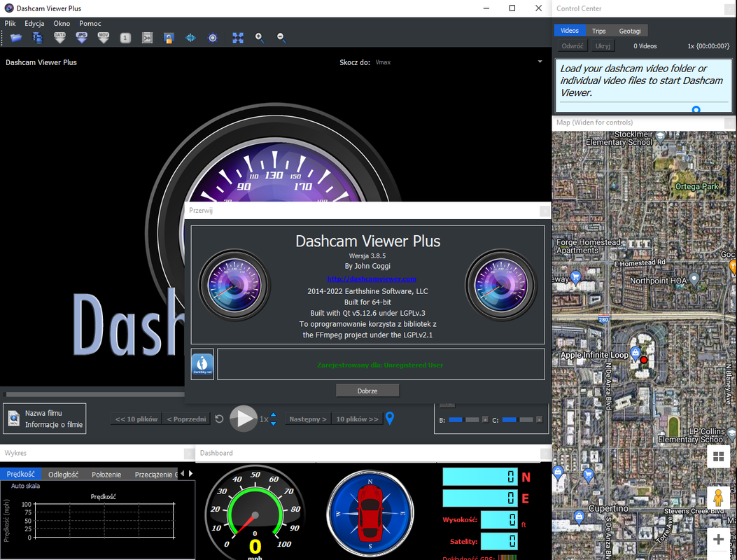Image resolution: width=737 pixels, height=560 pixels.
Task: Jump ahead with '10 plików >>' button
Action: tap(357, 419)
